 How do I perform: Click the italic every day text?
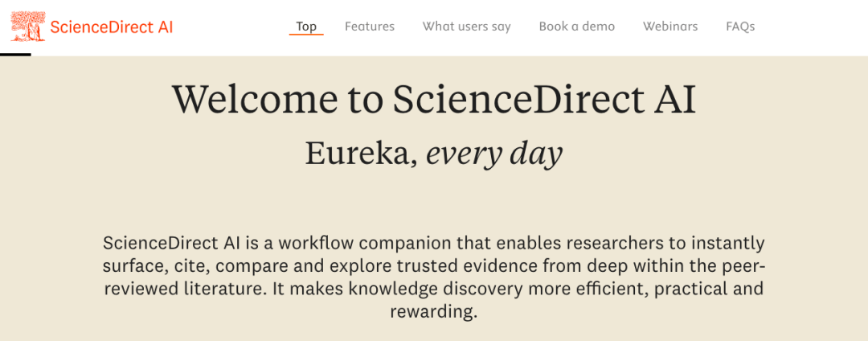[494, 153]
